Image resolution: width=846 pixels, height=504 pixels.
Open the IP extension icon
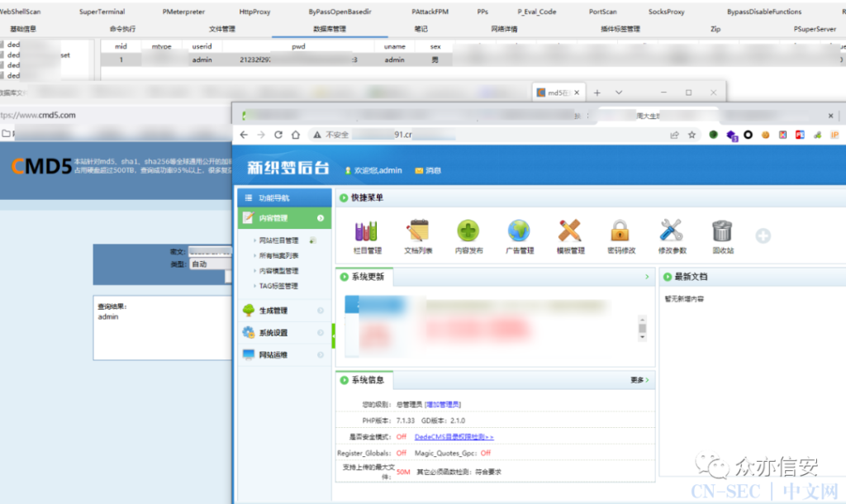(x=834, y=135)
